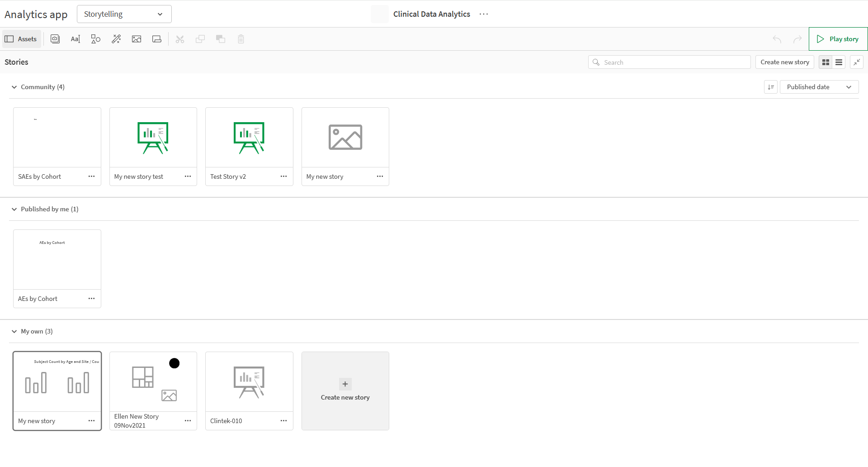Open the Clintek-010 story thumbnail
The height and width of the screenshot is (467, 868).
coord(249,382)
